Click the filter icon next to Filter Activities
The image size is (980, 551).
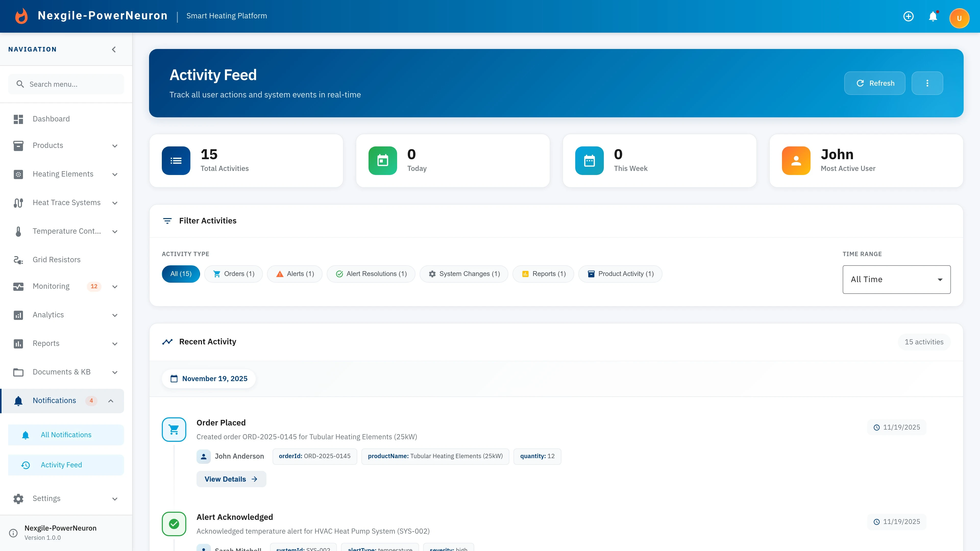coord(167,221)
